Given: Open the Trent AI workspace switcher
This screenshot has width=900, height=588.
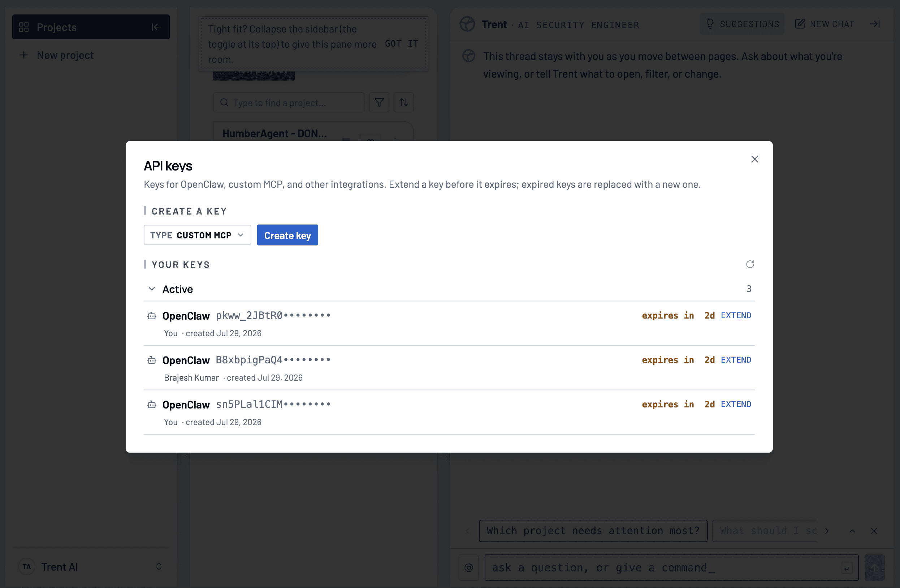Looking at the screenshot, I should (x=91, y=566).
